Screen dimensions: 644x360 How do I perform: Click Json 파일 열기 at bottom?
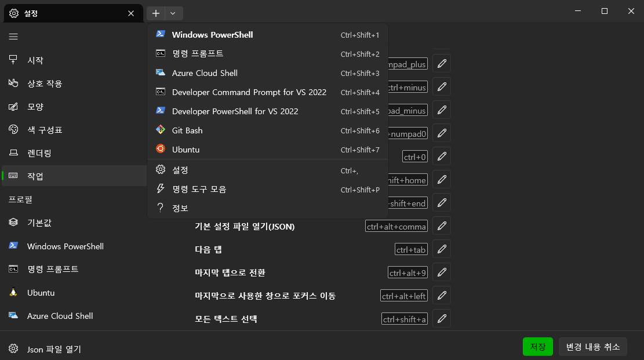click(74, 349)
